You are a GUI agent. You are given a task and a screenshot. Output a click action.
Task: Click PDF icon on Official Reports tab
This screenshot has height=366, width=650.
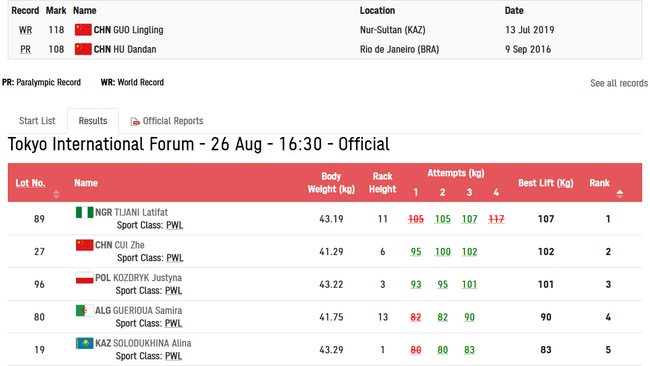tap(135, 121)
